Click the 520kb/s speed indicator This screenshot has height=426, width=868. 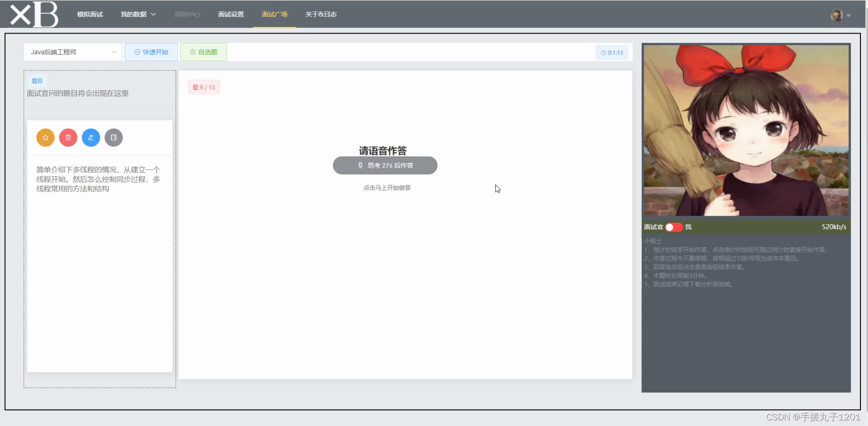point(834,227)
